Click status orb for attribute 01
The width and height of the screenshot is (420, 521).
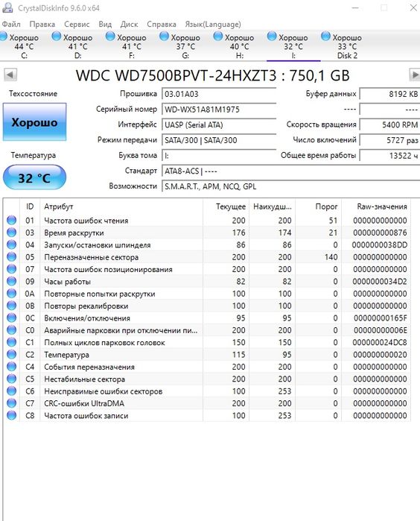(x=12, y=220)
